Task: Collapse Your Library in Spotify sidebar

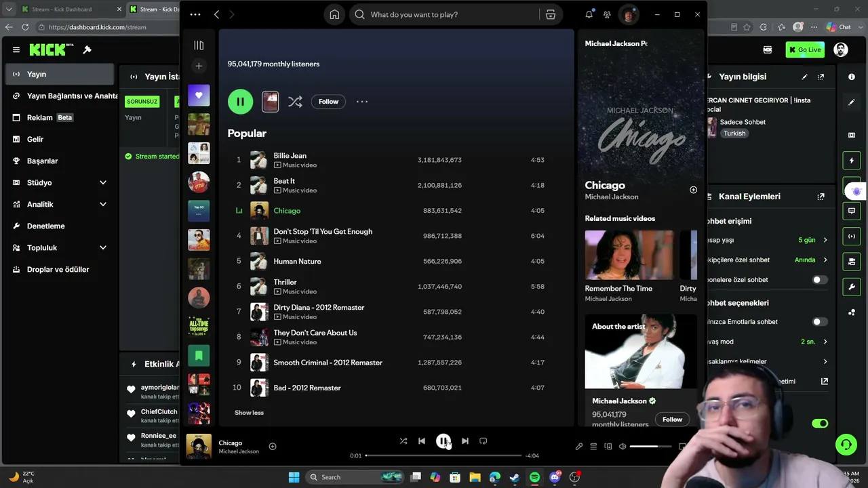Action: coord(199,45)
